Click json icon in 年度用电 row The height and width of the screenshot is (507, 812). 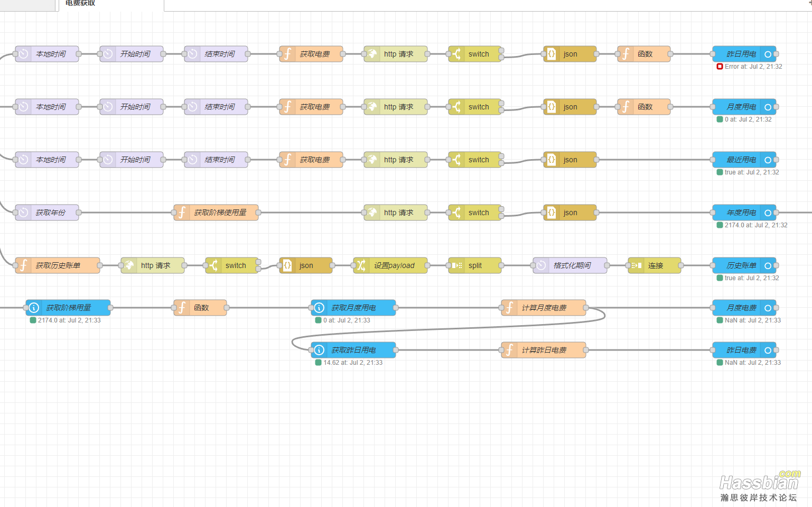coord(552,213)
